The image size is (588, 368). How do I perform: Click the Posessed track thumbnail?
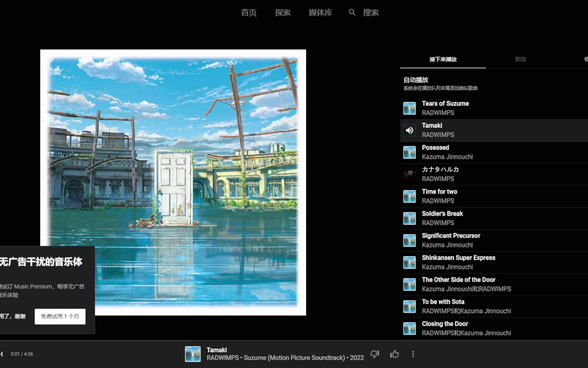[410, 152]
